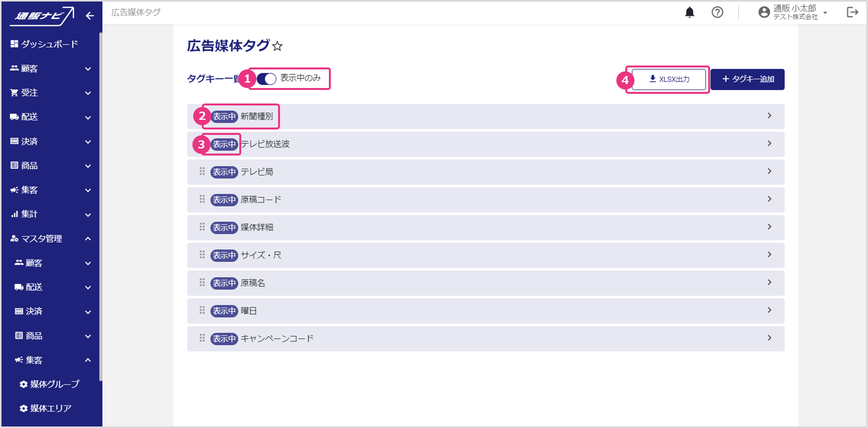
Task: Collapse sidebar with the back arrow
Action: 90,16
